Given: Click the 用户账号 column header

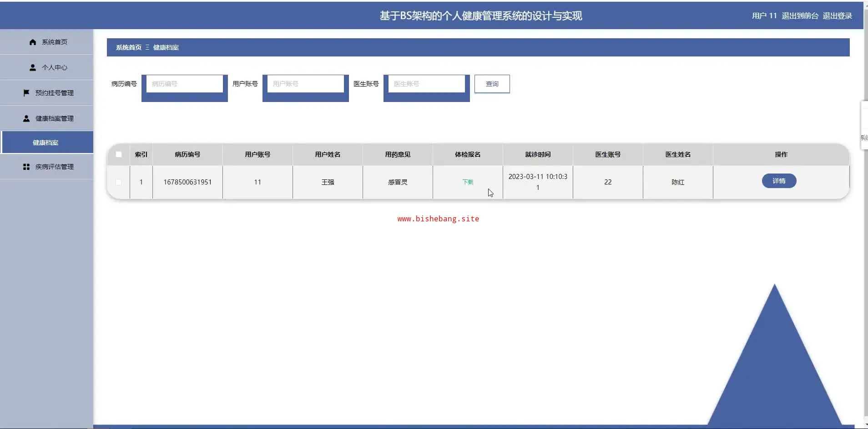Looking at the screenshot, I should click(x=257, y=154).
